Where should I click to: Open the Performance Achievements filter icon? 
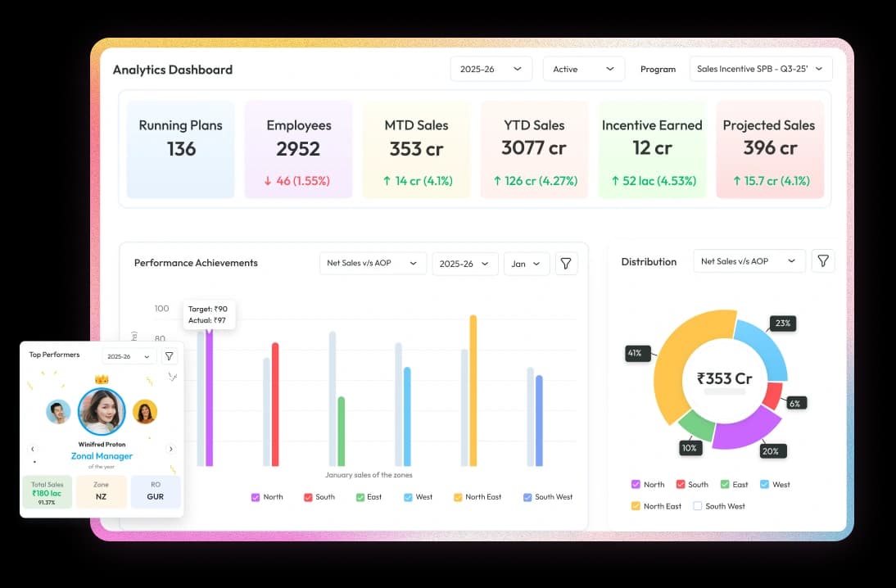point(567,263)
